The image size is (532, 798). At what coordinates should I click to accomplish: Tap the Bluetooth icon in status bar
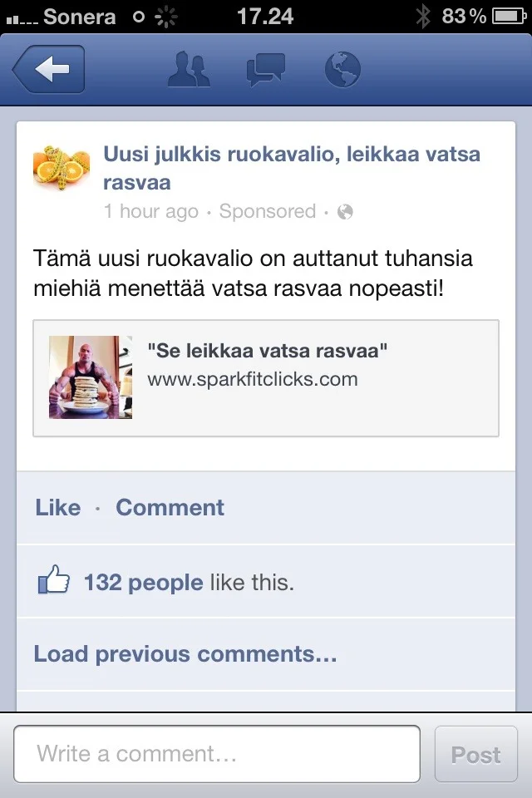pos(423,17)
